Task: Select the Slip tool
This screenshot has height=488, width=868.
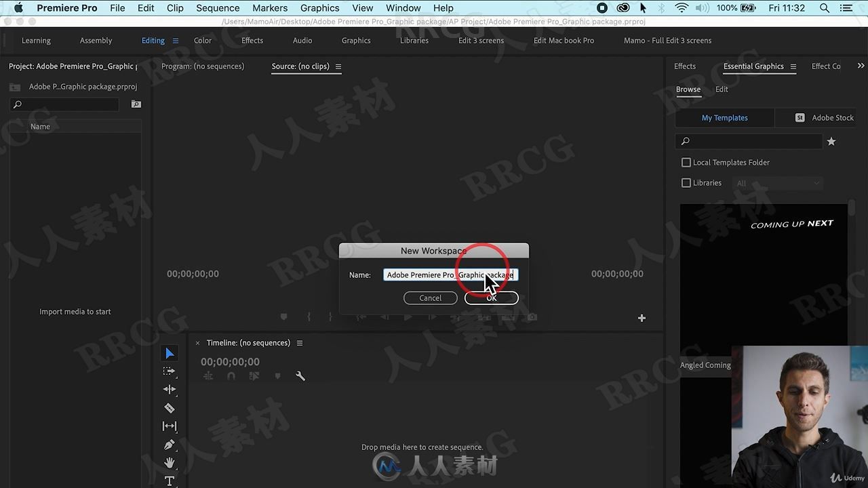Action: click(170, 426)
